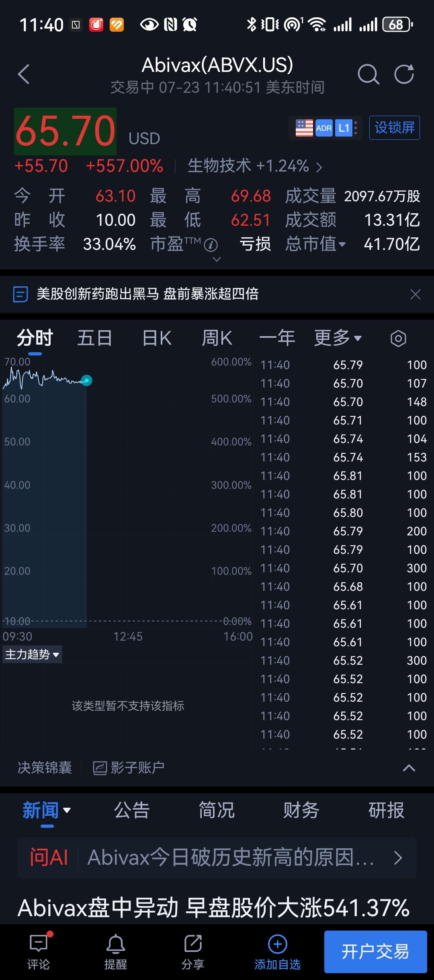Tap the current price dot on chart

tap(86, 380)
